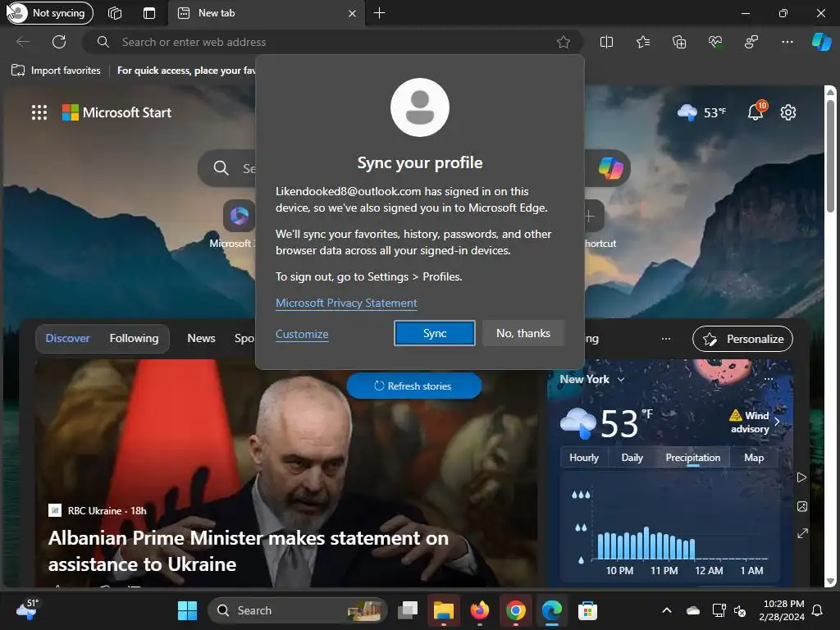Open the taskbar weather widget showing 51°
Image resolution: width=840 pixels, height=630 pixels.
click(28, 609)
